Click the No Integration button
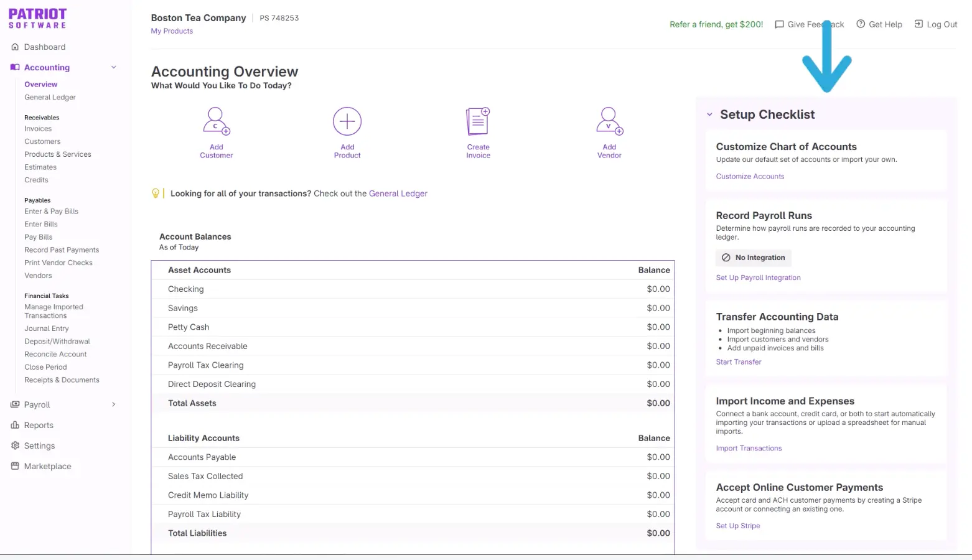The image size is (972, 560). [753, 258]
